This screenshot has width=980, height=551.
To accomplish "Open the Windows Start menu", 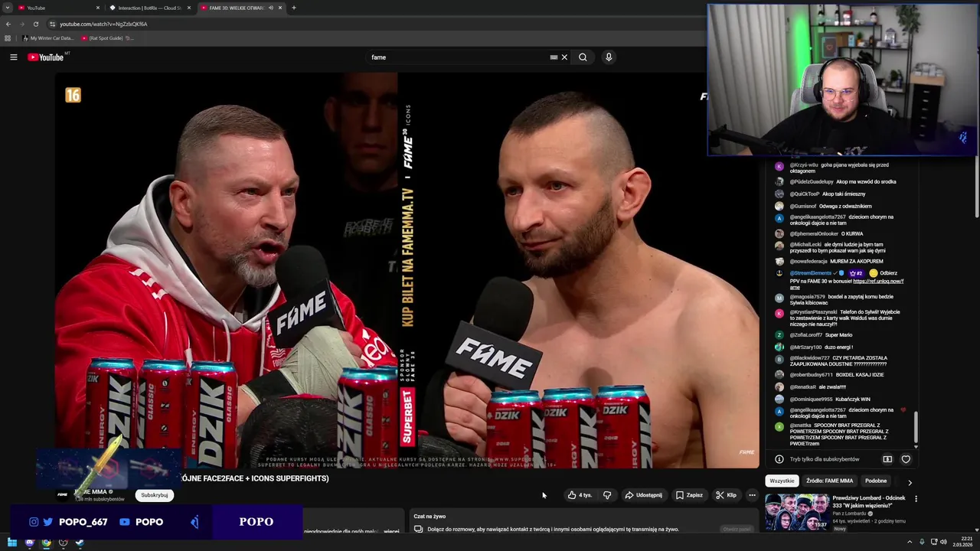I will (11, 543).
